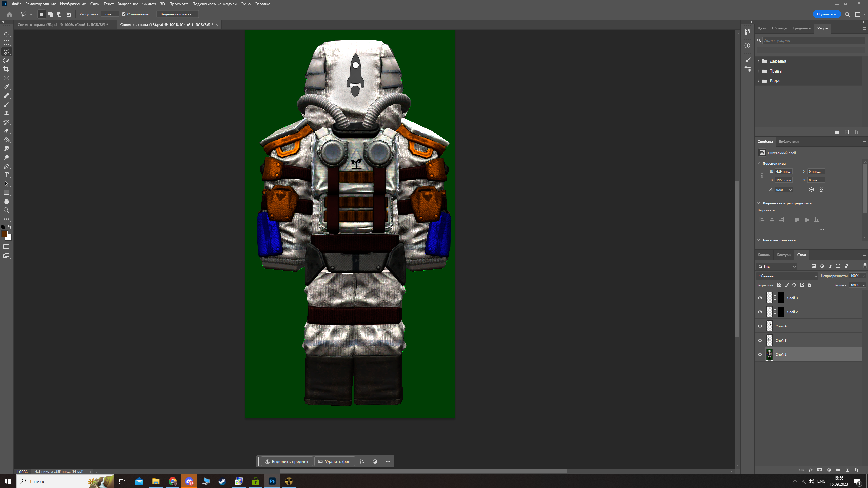This screenshot has height=488, width=868.
Task: Select the Horizontal Type tool
Action: 6,175
